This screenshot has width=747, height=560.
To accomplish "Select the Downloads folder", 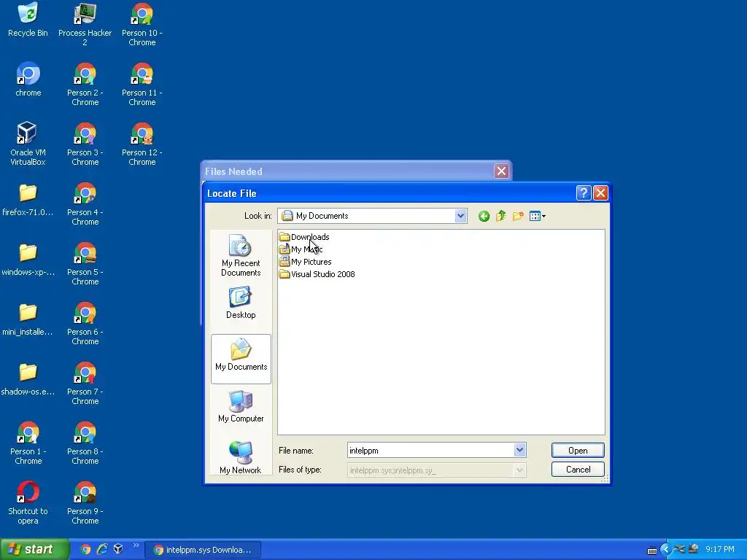I will click(304, 237).
